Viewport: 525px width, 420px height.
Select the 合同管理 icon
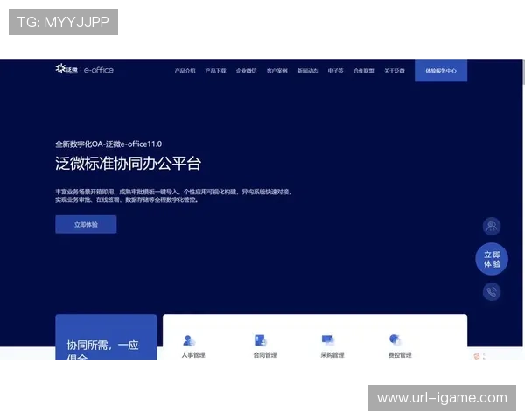click(x=261, y=340)
